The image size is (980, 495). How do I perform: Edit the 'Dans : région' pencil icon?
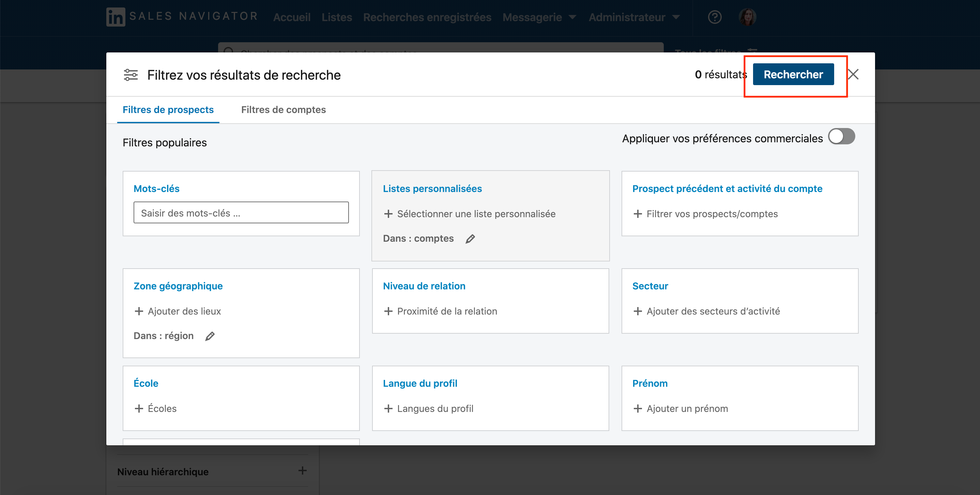(x=210, y=336)
